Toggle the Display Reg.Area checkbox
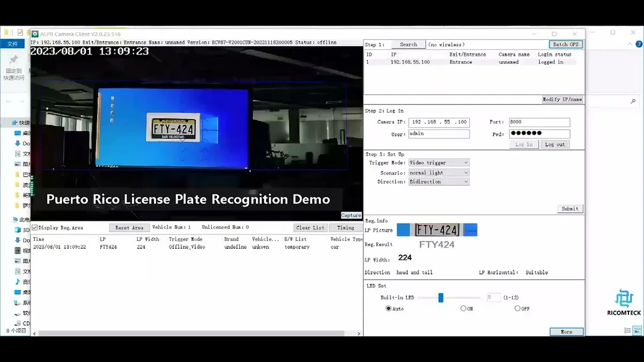Viewport: 644px width, 362px height. [35, 227]
